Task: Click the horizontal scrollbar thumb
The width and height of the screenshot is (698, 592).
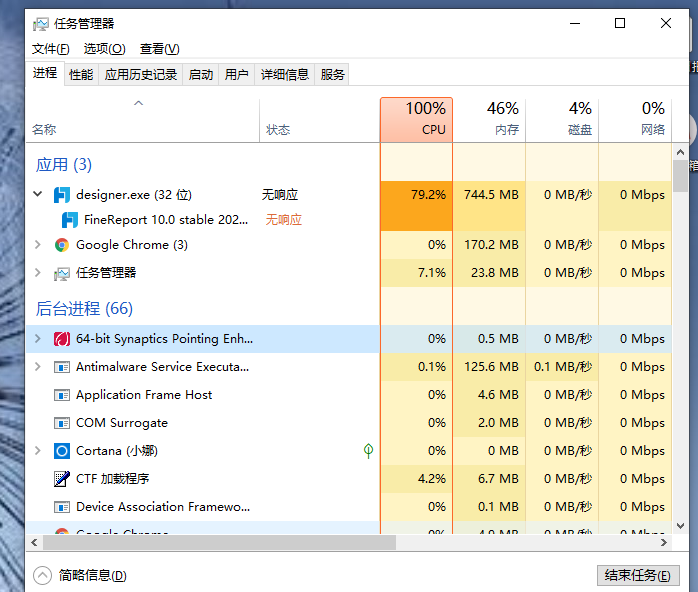Action: (x=219, y=543)
